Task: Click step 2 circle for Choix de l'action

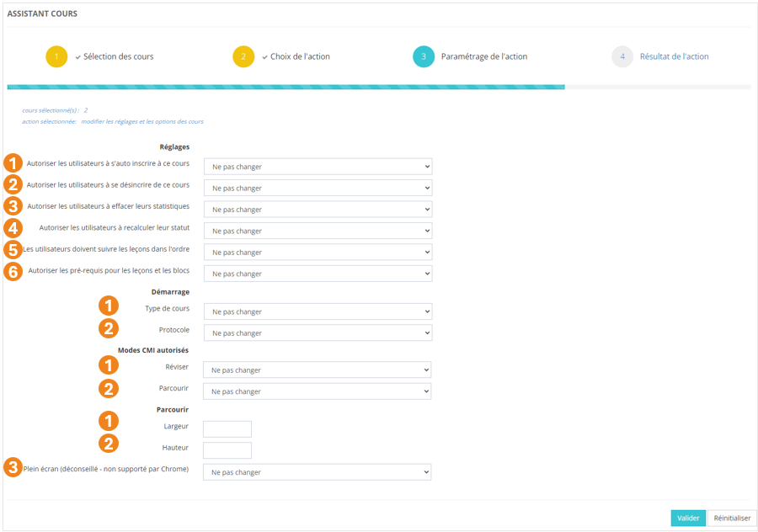Action: pyautogui.click(x=243, y=57)
